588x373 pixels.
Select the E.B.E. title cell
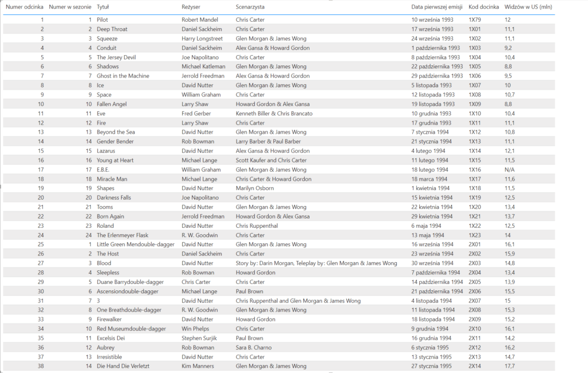pyautogui.click(x=103, y=170)
